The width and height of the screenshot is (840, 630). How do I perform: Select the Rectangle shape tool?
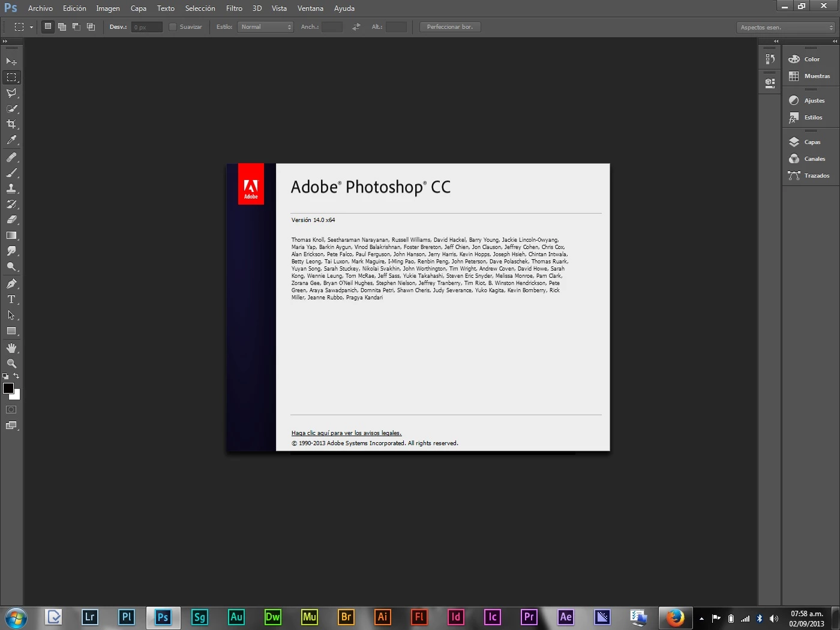point(11,331)
